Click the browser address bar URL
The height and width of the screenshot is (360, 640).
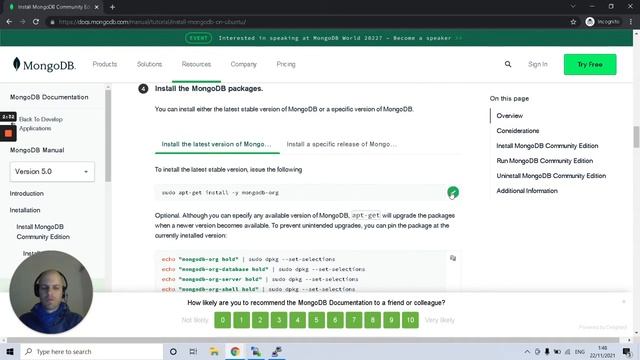coord(152,22)
